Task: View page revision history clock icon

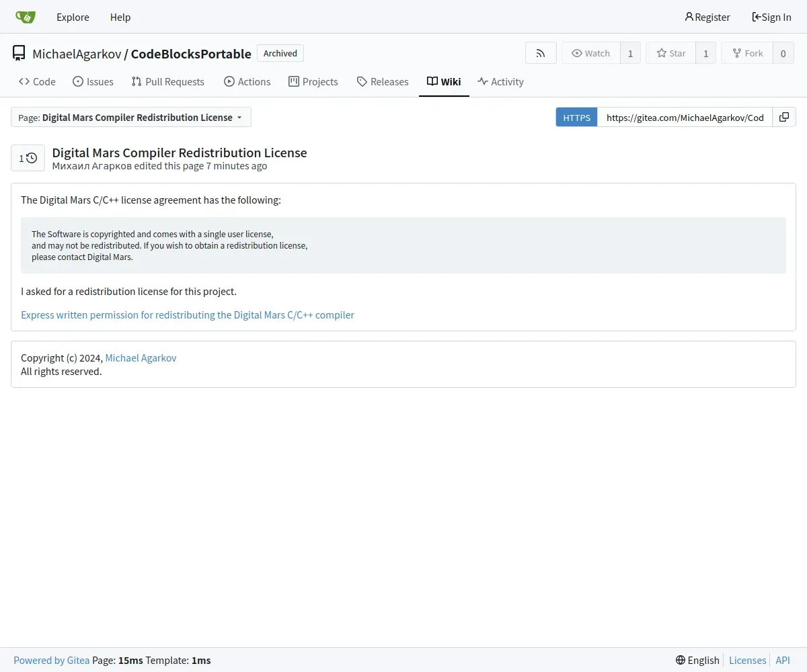Action: pyautogui.click(x=28, y=158)
